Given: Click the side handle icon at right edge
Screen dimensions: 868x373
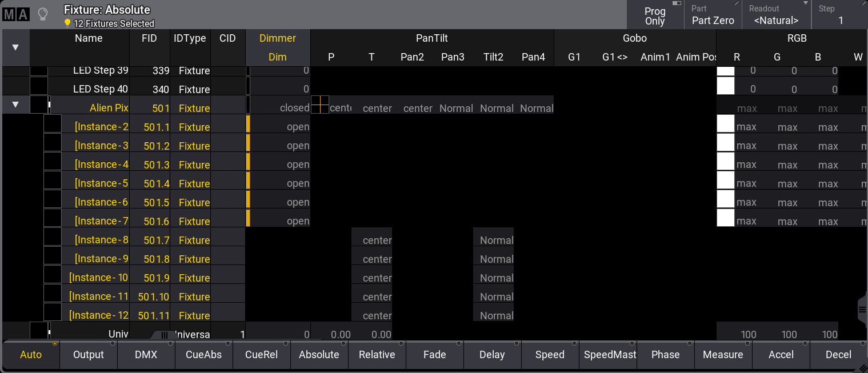Looking at the screenshot, I should pos(862,309).
